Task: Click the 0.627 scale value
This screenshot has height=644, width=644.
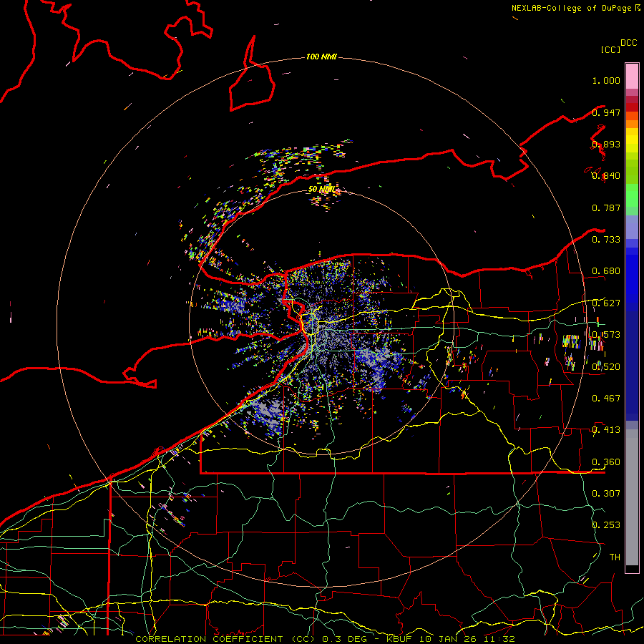Action: click(x=606, y=303)
